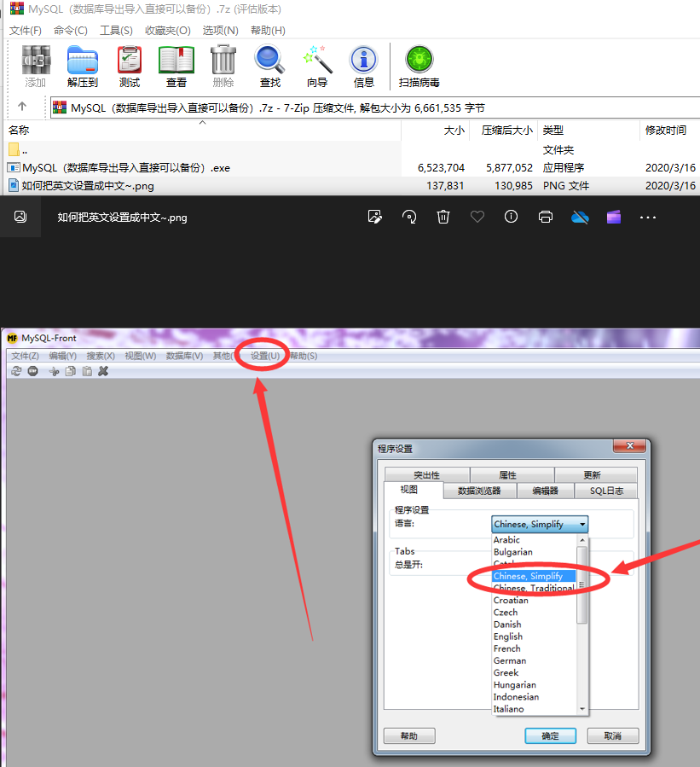
Task: Open the 选项(N) menu in WinRAR
Action: [221, 31]
